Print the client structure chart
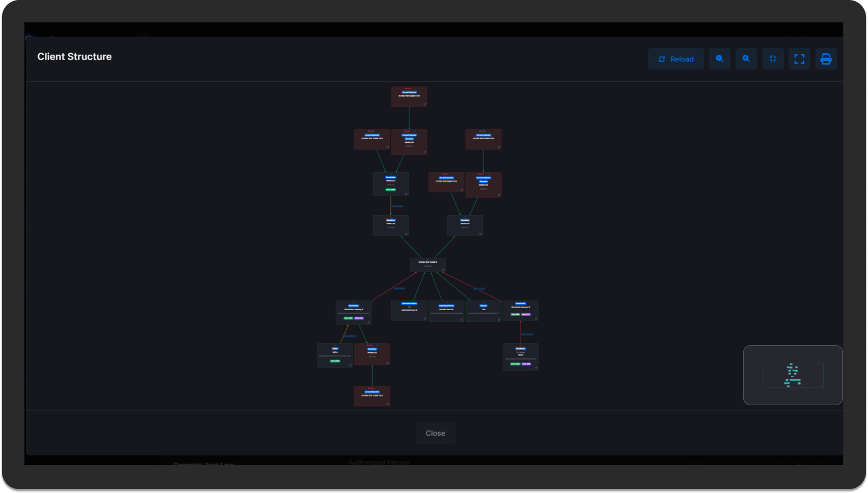Viewport: 868px width, 493px height. 826,59
